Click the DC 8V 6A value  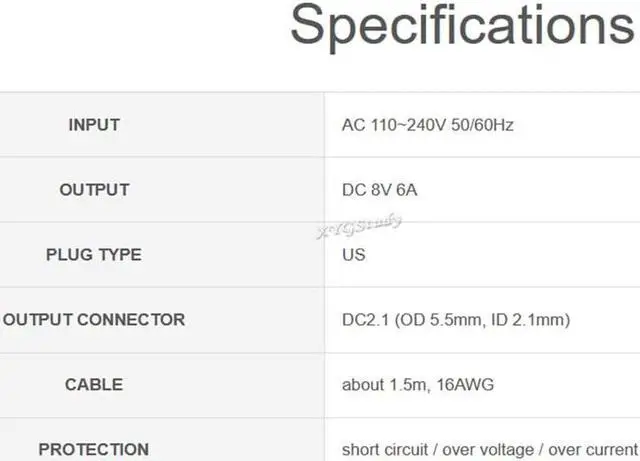(x=380, y=190)
